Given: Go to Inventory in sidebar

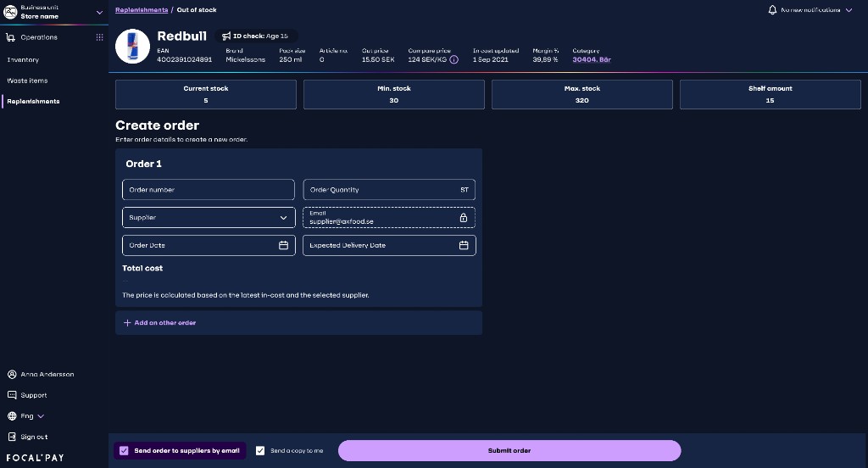Looking at the screenshot, I should click(x=23, y=60).
